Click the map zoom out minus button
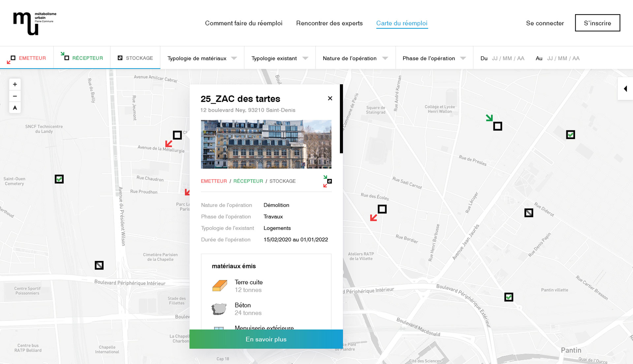This screenshot has height=364, width=633. [15, 96]
